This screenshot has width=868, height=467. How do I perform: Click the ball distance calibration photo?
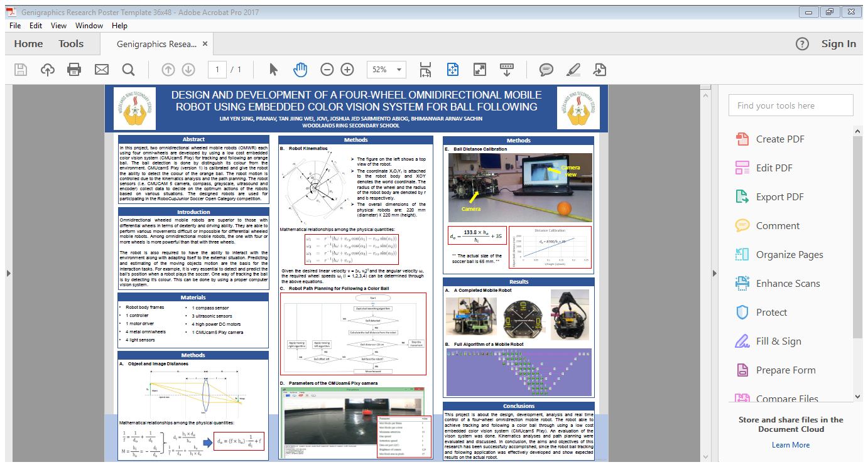[x=520, y=188]
